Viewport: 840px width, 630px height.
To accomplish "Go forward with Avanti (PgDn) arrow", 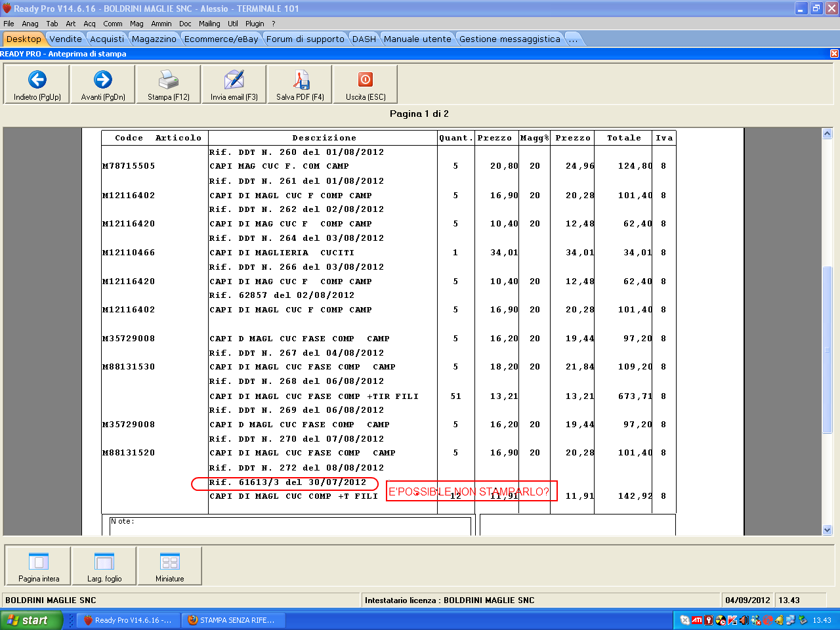I will tap(103, 84).
